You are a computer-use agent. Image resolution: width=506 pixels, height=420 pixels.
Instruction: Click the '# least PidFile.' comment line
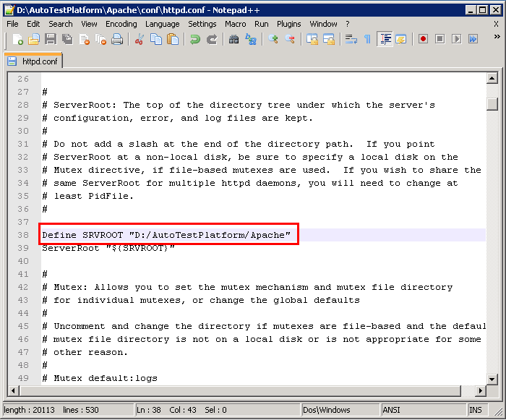(87, 196)
